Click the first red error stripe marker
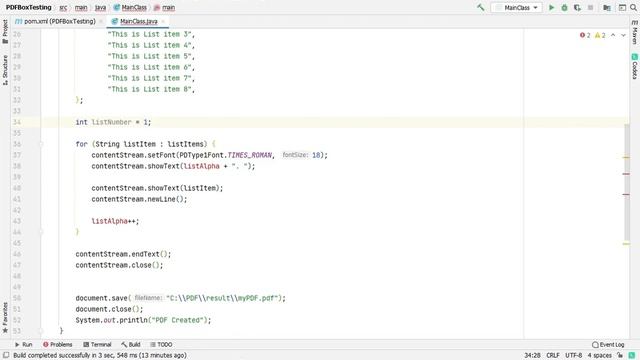The image size is (640, 360). pyautogui.click(x=626, y=174)
